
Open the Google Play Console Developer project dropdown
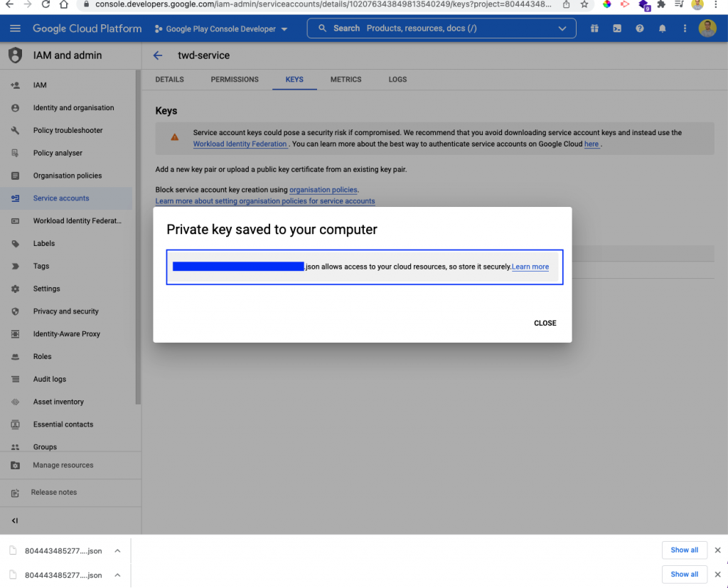point(221,29)
